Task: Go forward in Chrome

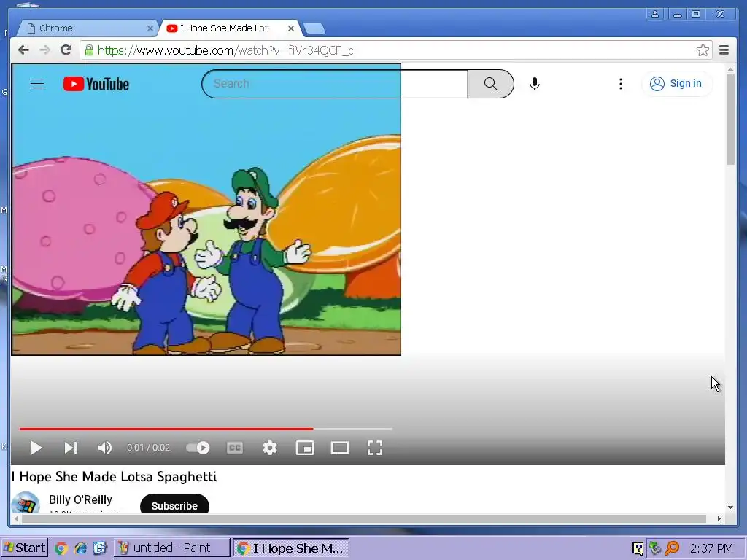Action: coord(44,50)
